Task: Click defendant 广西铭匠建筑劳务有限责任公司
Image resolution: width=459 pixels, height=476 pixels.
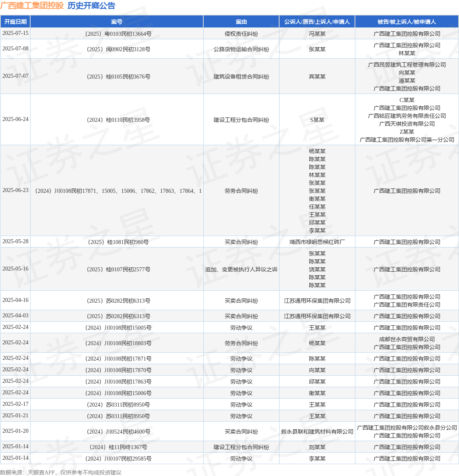Action: click(407, 116)
